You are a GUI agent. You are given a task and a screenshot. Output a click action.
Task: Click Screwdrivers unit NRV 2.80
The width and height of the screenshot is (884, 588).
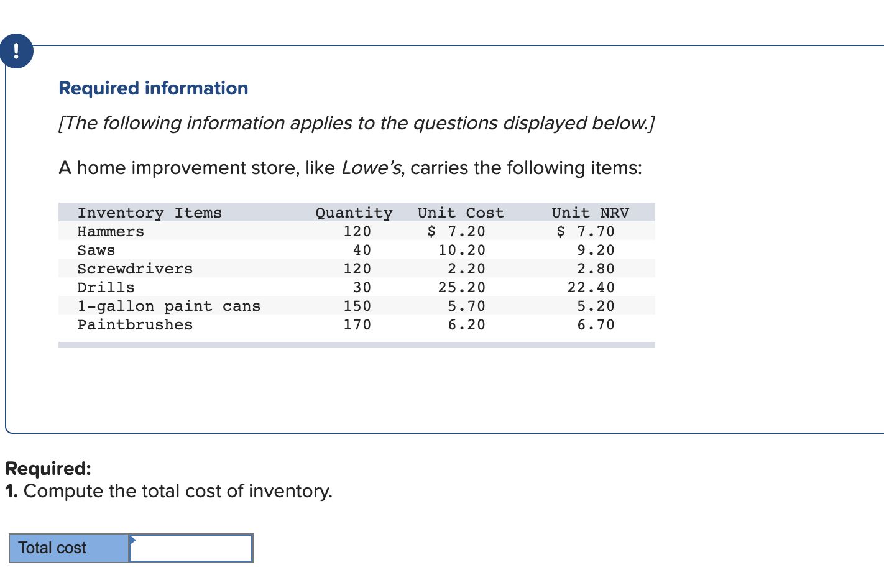[x=596, y=269]
